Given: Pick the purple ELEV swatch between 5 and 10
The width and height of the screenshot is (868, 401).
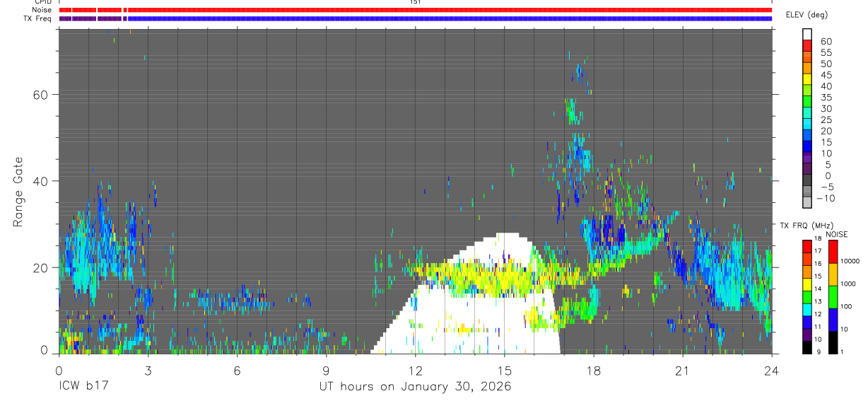Looking at the screenshot, I should point(807,159).
